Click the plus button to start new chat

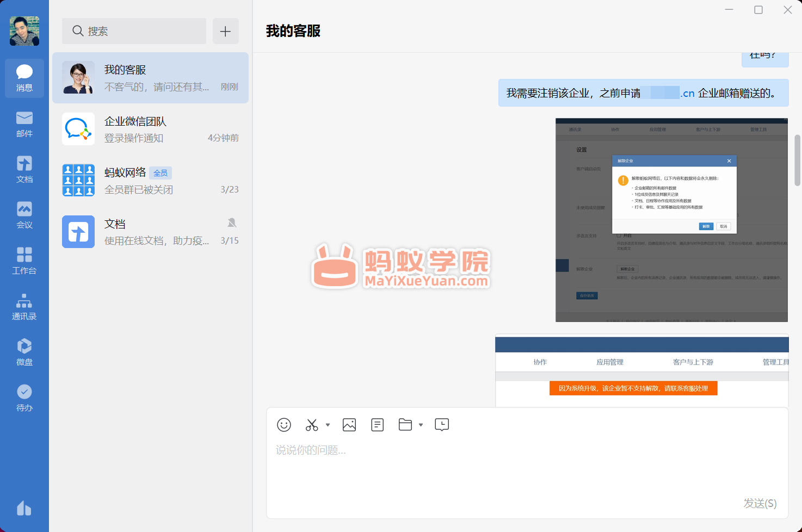point(225,31)
